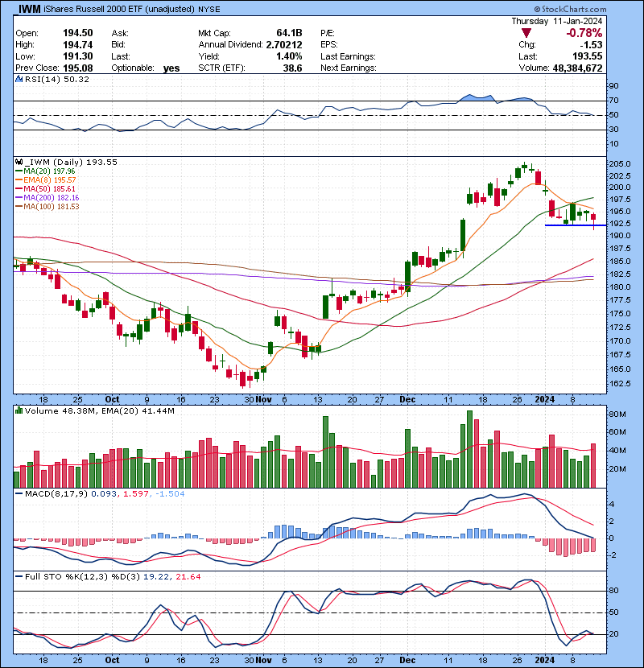Click the MACD histogram value -1.504
The height and width of the screenshot is (668, 644).
170,494
